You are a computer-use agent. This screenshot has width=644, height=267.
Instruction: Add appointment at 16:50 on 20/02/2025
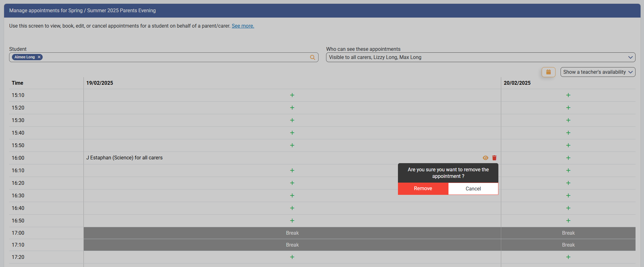[568, 221]
